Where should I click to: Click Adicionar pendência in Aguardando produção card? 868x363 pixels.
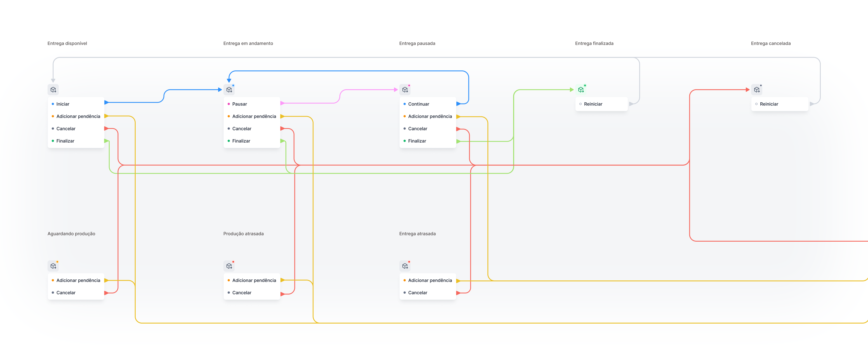[78, 280]
